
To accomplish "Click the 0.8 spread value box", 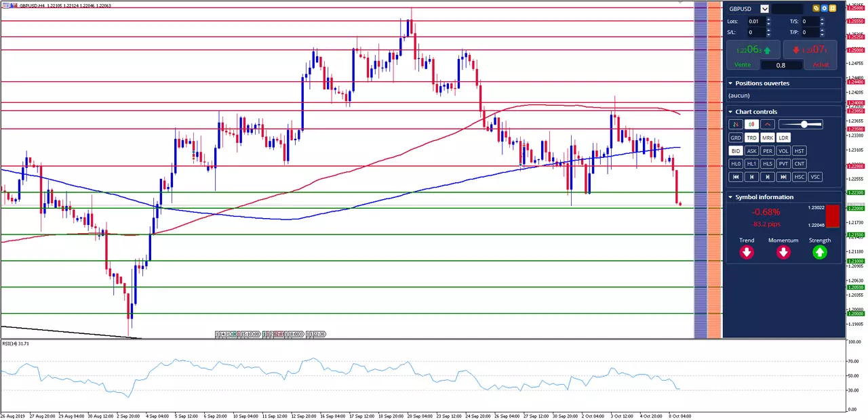I will pos(781,65).
